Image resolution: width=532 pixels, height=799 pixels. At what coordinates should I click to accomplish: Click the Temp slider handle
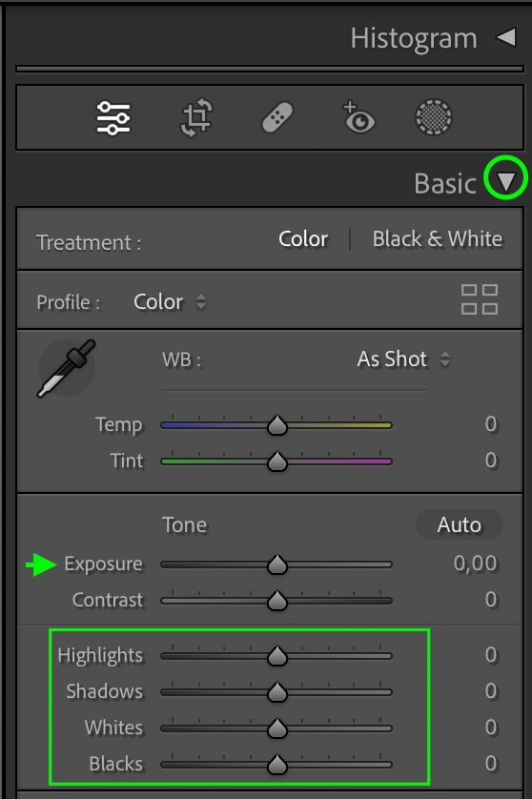coord(277,425)
